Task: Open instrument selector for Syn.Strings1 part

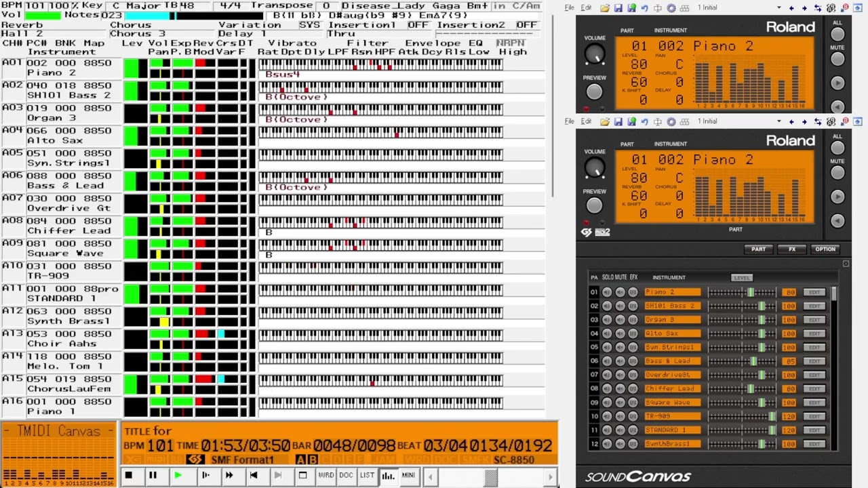Action: point(672,347)
